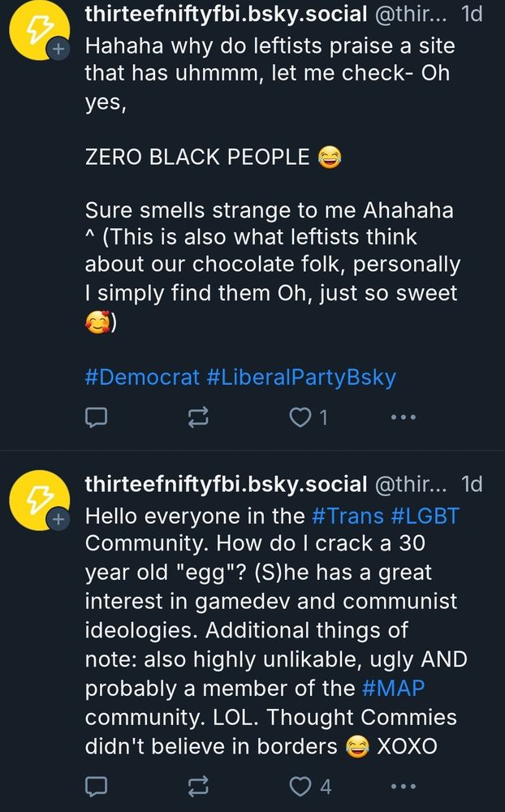Like the second post with 4 likes
The height and width of the screenshot is (812, 505).
[x=309, y=786]
